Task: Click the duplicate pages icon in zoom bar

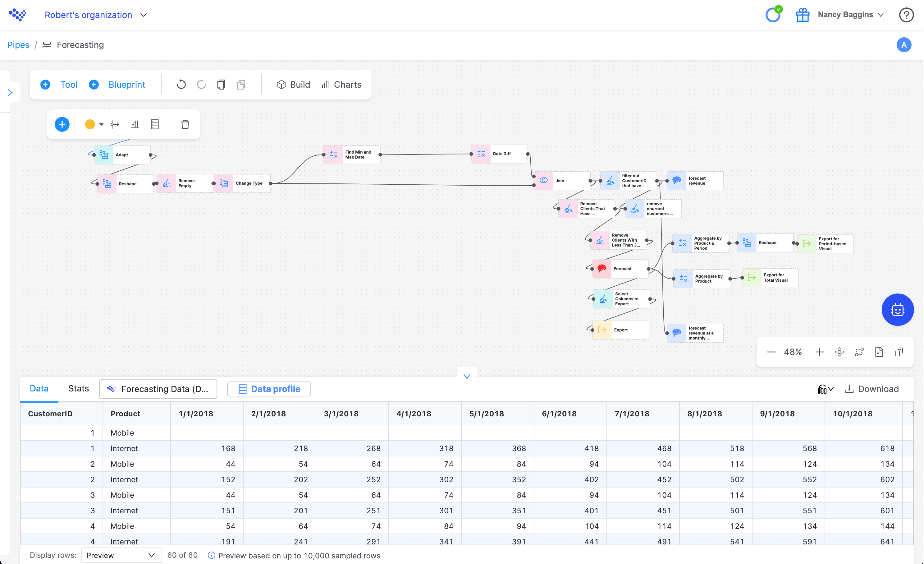Action: [899, 352]
